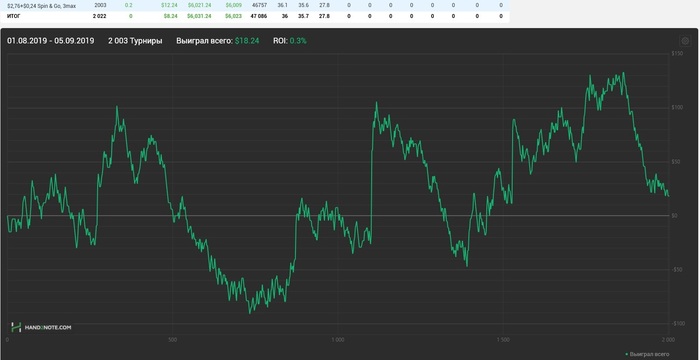This screenshot has height=360, width=700.
Task: Click the '$6,021.24' cell
Action: click(199, 5)
